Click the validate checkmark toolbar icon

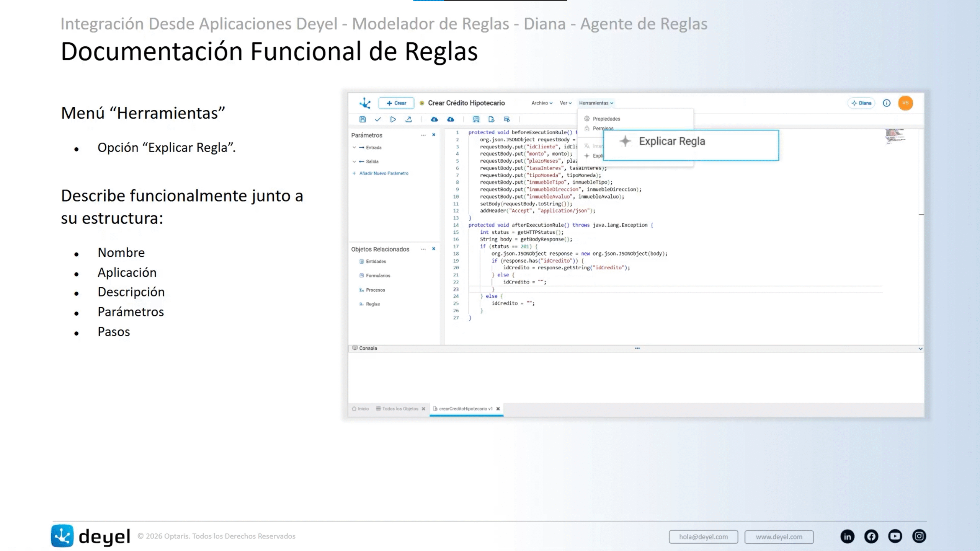pos(378,119)
